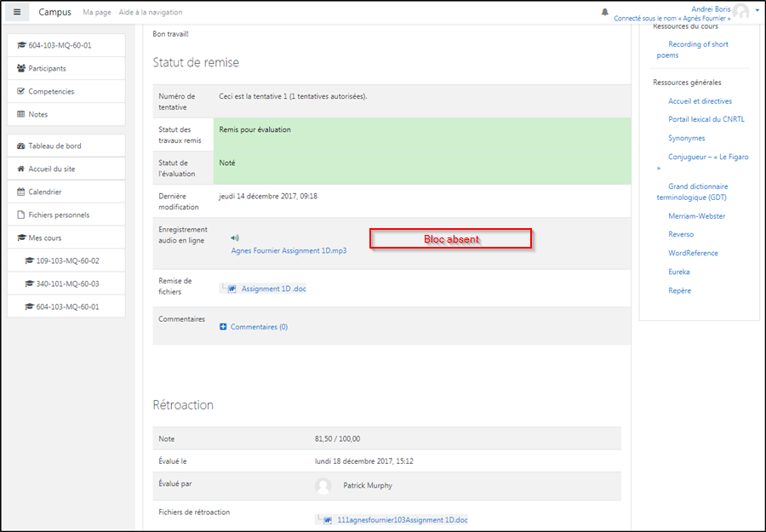Click the audio speaker icon
The image size is (766, 532).
tap(235, 238)
